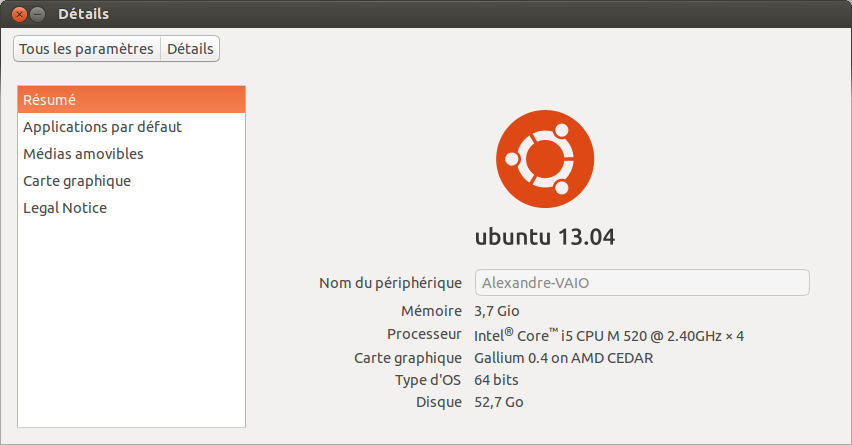The image size is (852, 445).
Task: Click the Intel Core i5 processor value
Action: coord(609,335)
